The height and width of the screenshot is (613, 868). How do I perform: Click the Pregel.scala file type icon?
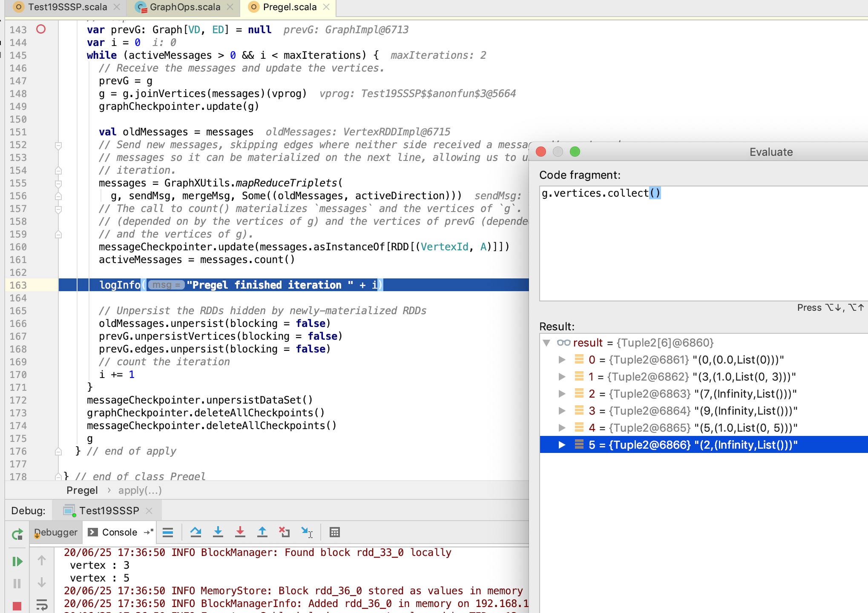click(x=253, y=7)
